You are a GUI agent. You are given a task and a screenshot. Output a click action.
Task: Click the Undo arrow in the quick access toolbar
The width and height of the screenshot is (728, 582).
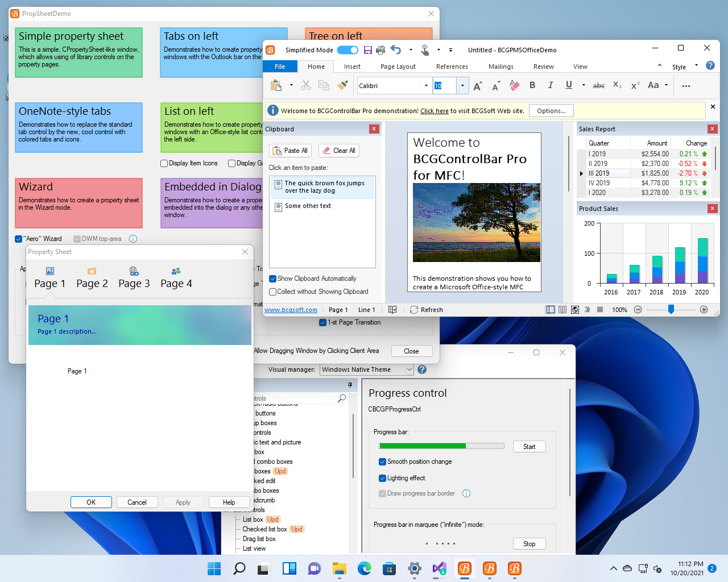click(395, 50)
